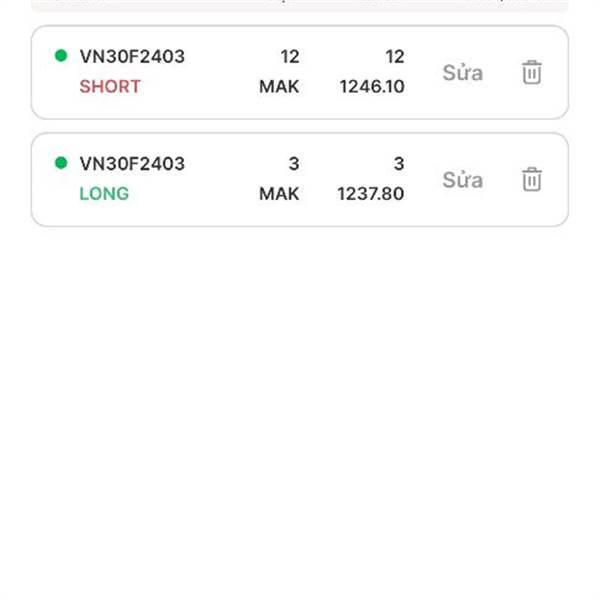Click quantity 12 above price 1246.10
Screen dimensions: 600x600
tap(395, 57)
